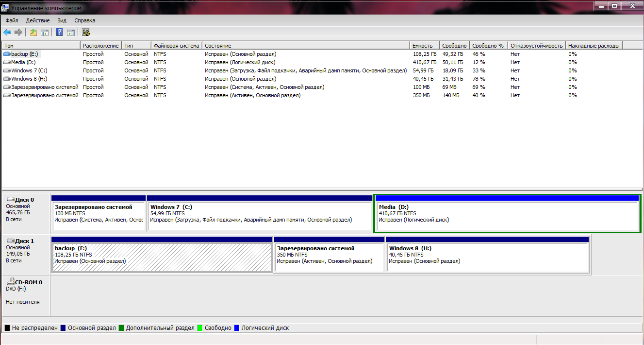Open the Вид menu
The image size is (644, 345).
[62, 20]
